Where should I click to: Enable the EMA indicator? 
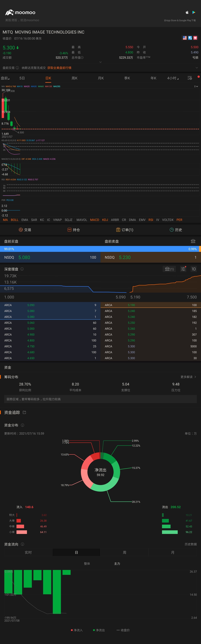(x=25, y=220)
